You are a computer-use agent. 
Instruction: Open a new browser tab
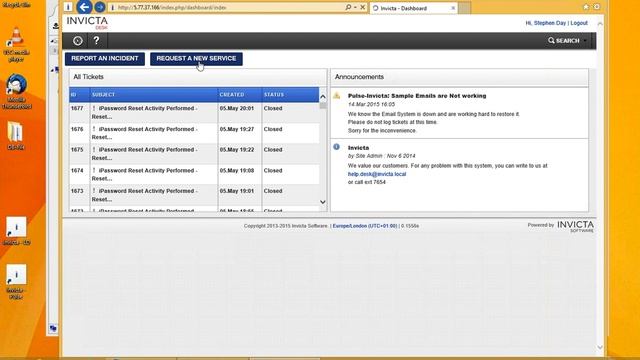(x=464, y=8)
